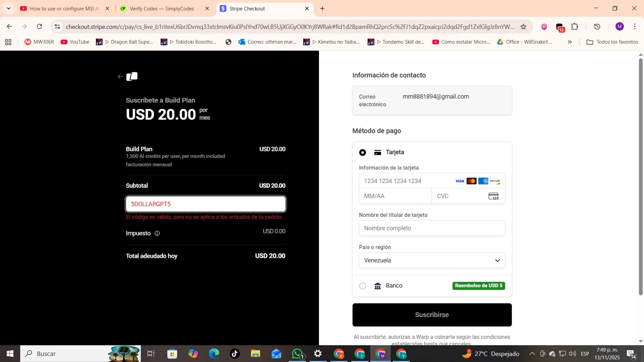Show hidden system tray icons
Image resolution: width=644 pixels, height=362 pixels.
click(532, 354)
